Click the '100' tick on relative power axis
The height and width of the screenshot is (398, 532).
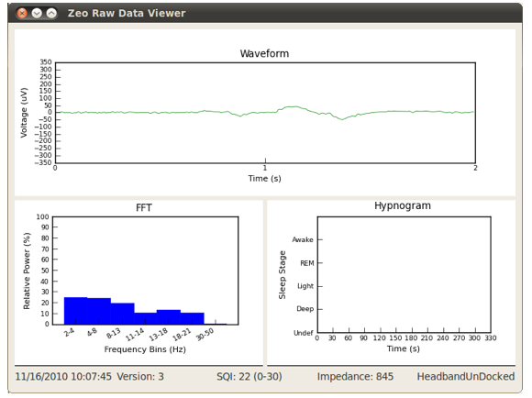pyautogui.click(x=43, y=216)
